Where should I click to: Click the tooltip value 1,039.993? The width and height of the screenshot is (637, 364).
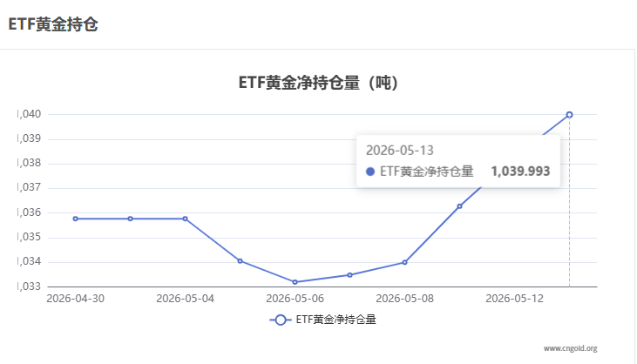[x=520, y=172]
